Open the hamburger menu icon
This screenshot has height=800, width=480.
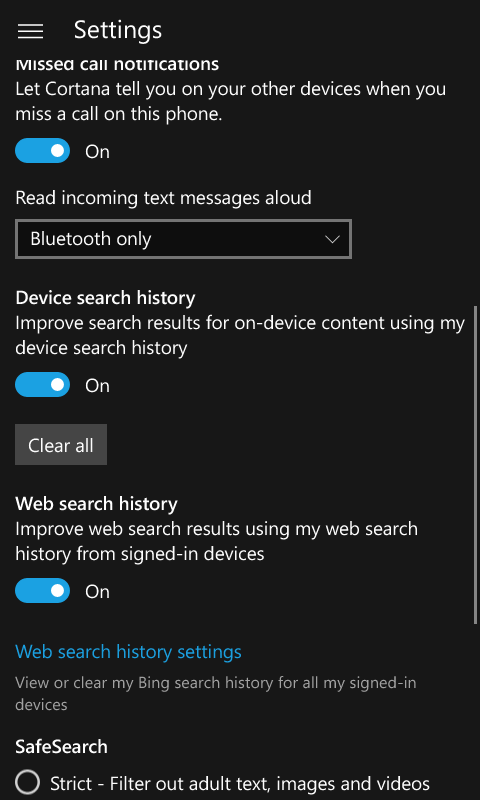pos(30,31)
